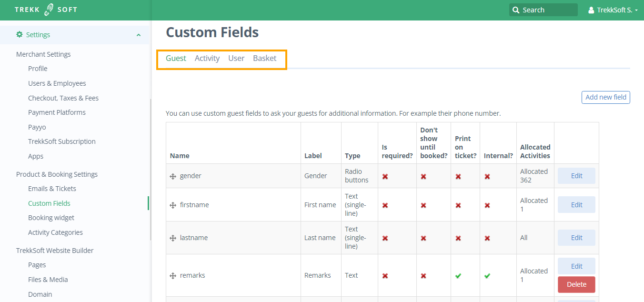Edit the firstname custom field
Screen dimensions: 644x302
pos(576,205)
